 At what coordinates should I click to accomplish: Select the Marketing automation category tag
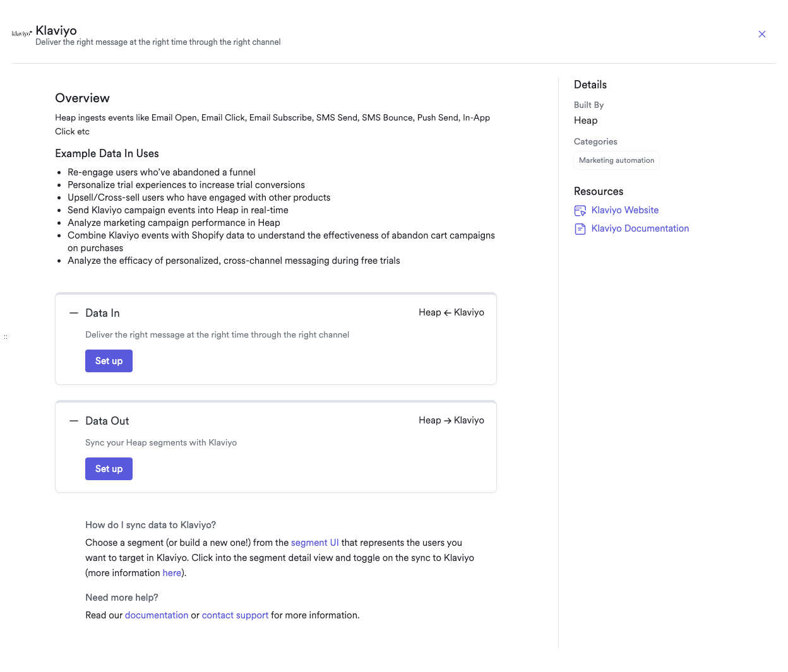tap(616, 160)
